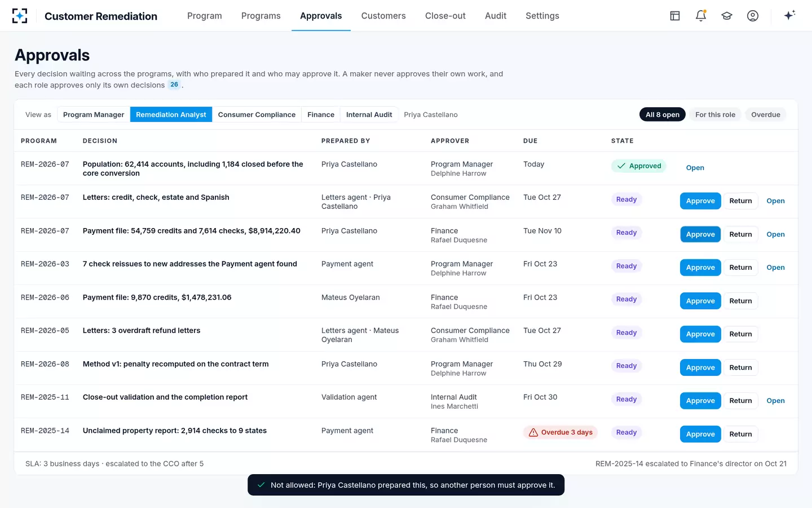
Task: Open the Customers tab
Action: click(383, 16)
